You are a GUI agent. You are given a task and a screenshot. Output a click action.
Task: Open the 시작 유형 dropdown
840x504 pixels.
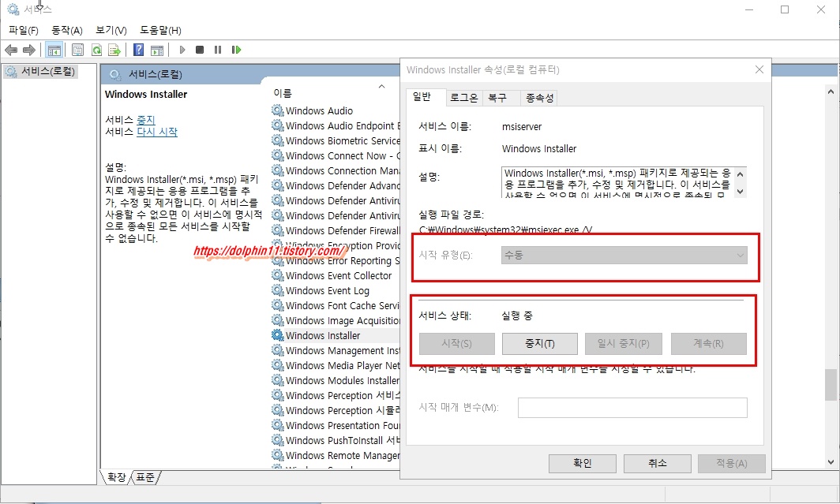point(624,256)
